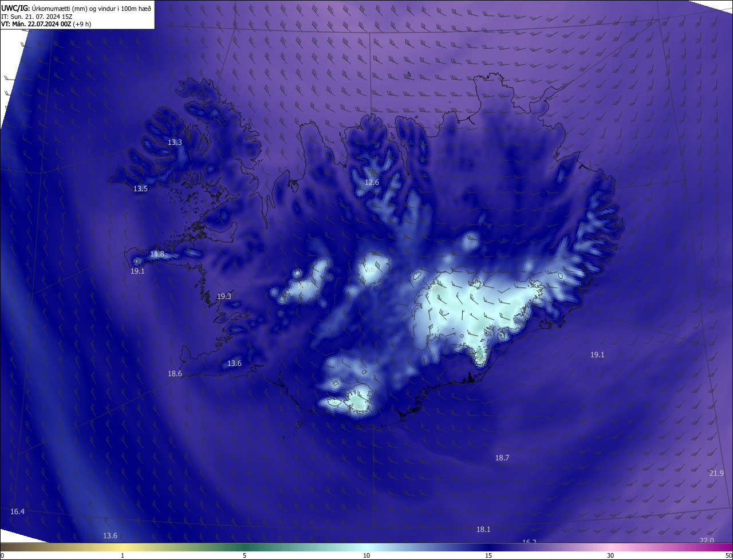
Task: Click the colorbar tick labeled 50
Action: 728,555
